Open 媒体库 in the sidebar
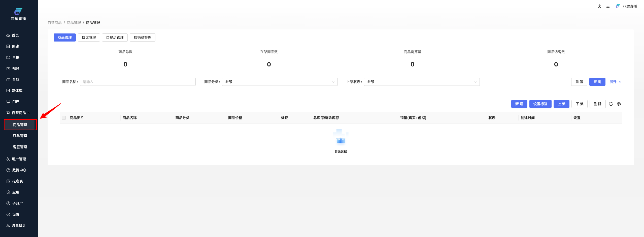This screenshot has width=644, height=237. [17, 91]
